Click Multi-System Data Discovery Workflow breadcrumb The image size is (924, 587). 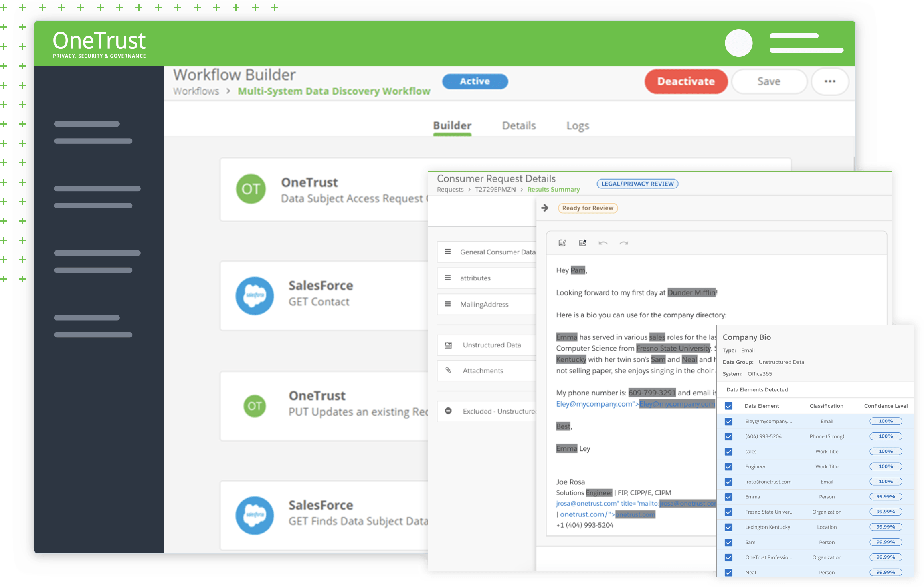334,91
